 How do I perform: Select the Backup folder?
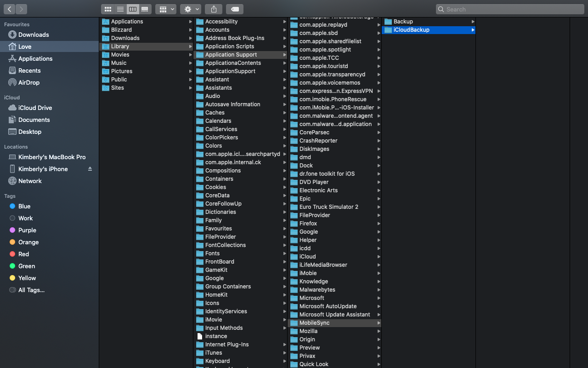click(x=429, y=22)
